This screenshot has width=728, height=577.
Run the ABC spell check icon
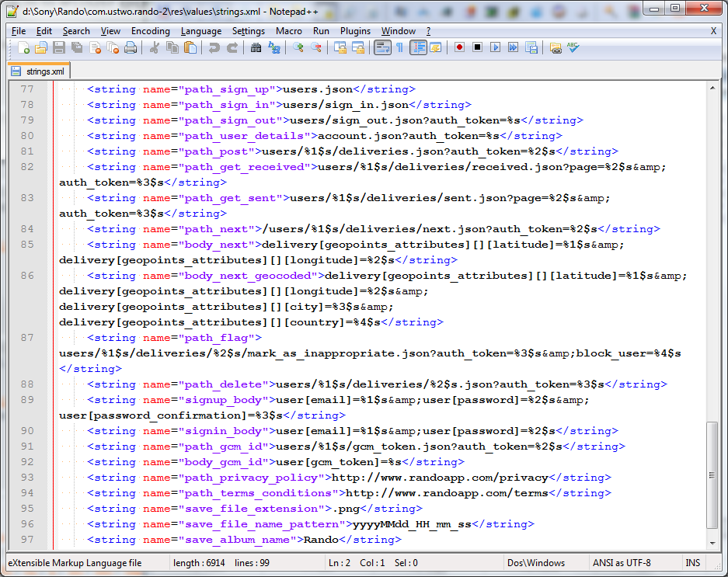(x=573, y=47)
